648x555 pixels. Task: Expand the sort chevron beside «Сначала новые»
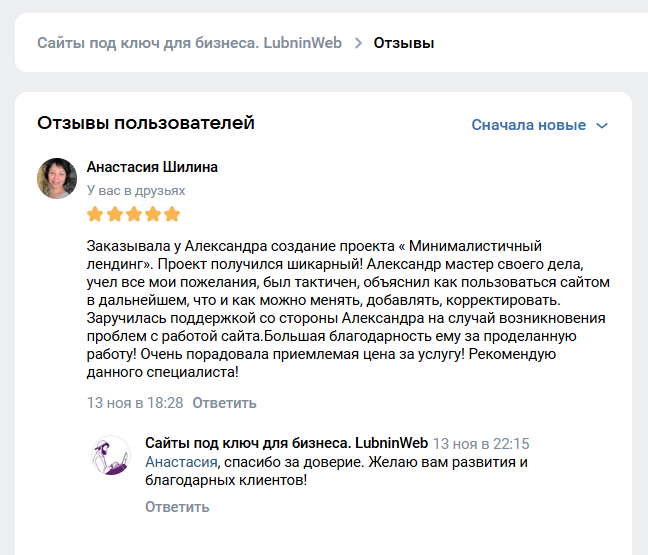[x=602, y=126]
